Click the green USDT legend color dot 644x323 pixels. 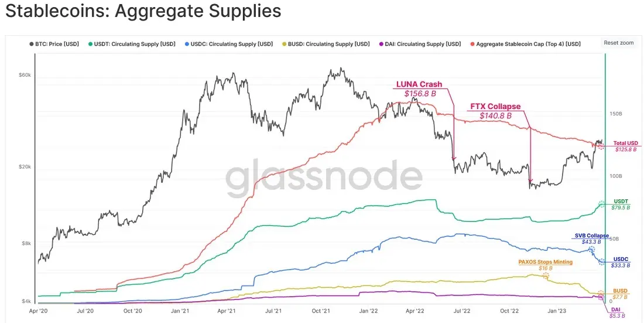coord(90,44)
